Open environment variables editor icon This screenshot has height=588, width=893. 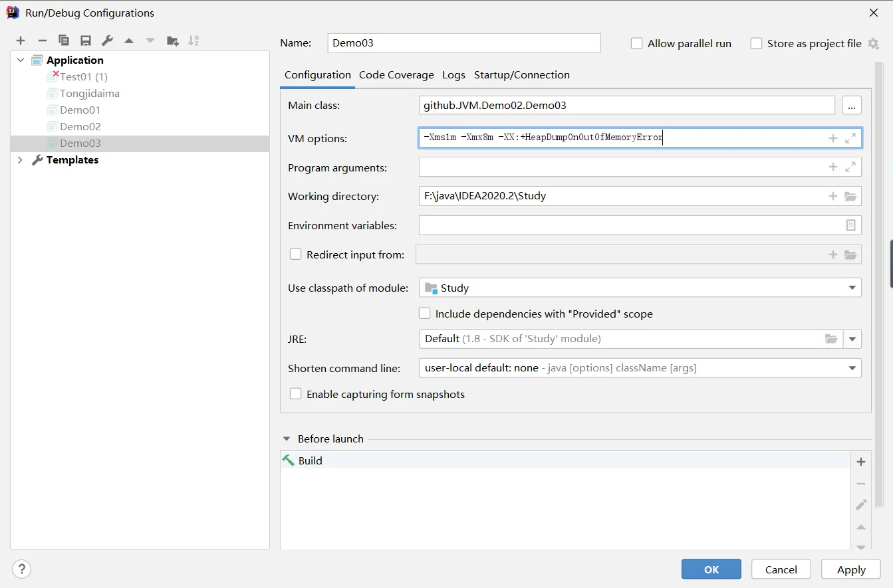click(x=850, y=225)
